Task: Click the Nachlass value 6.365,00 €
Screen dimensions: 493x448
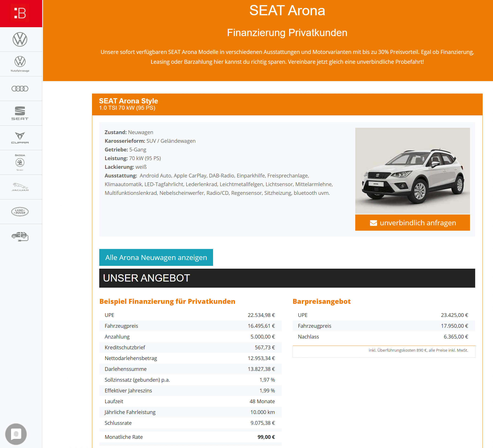Action: (x=456, y=336)
